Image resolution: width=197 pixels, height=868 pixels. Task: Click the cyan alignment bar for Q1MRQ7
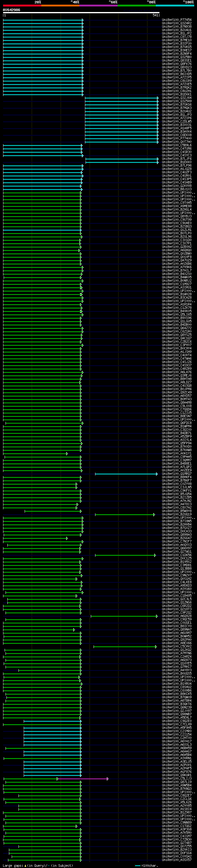click(126, 474)
